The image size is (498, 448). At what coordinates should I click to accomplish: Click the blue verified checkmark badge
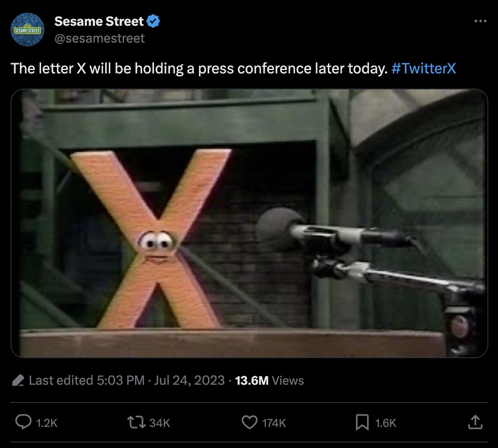(153, 21)
